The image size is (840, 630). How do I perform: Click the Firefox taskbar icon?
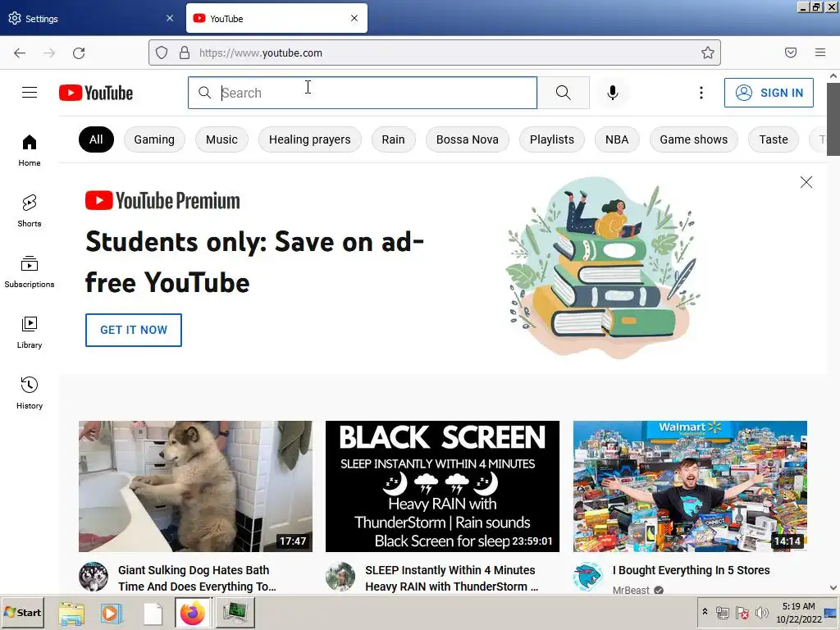pyautogui.click(x=193, y=613)
